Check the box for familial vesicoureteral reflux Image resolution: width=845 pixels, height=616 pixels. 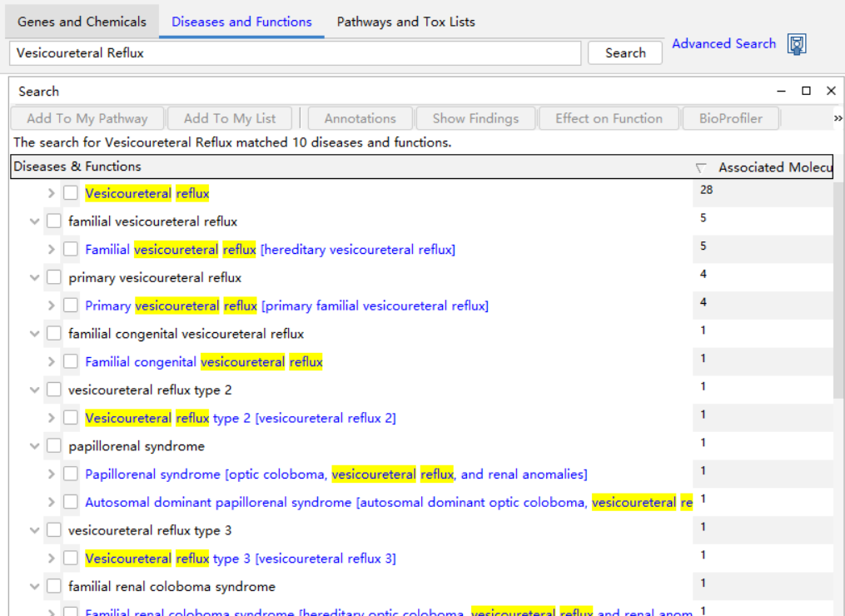coord(54,221)
